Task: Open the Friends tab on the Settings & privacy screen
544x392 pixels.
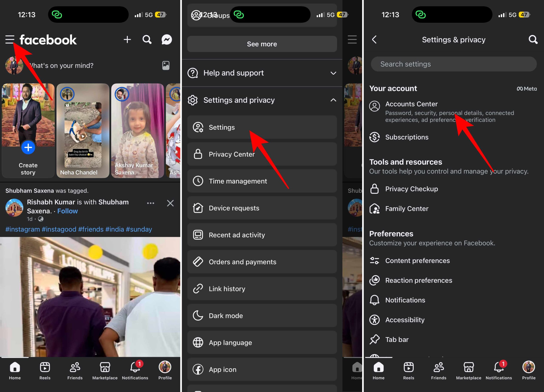Action: click(x=439, y=371)
